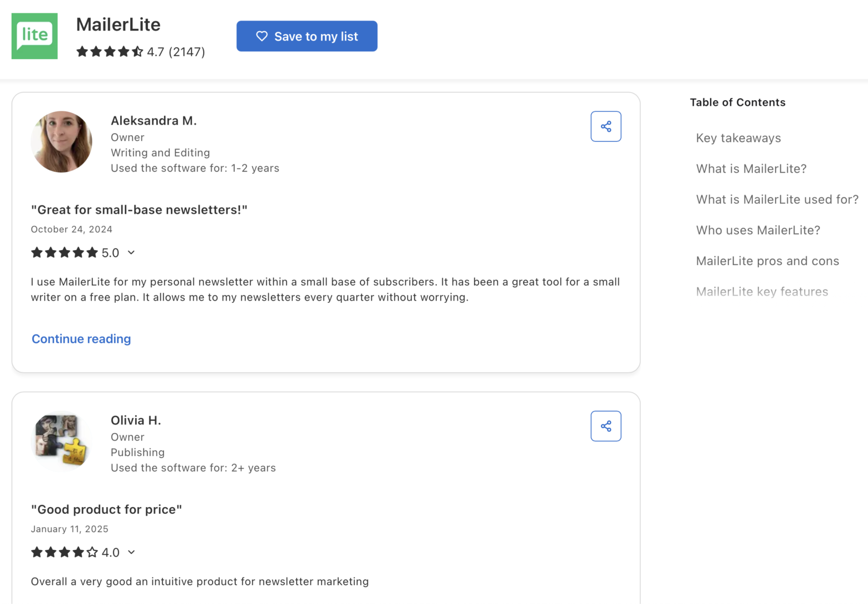Share Aleksandra M.'s review

pyautogui.click(x=606, y=126)
